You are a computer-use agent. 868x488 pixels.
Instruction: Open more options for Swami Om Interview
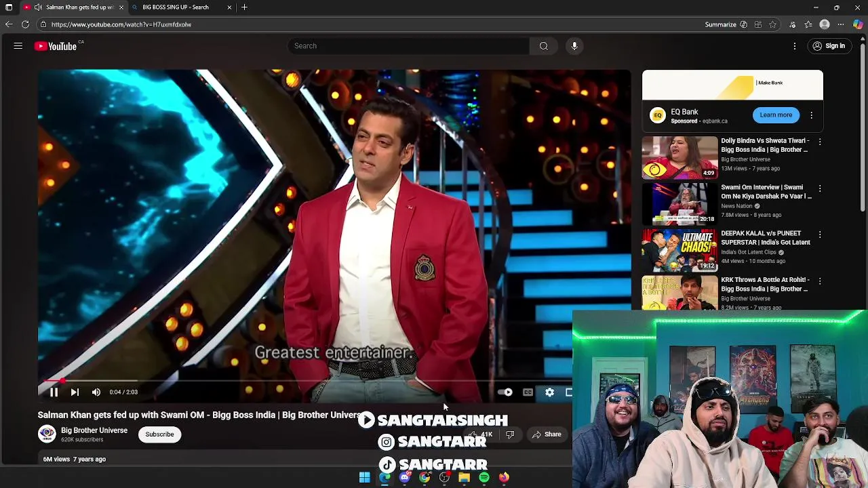[820, 188]
